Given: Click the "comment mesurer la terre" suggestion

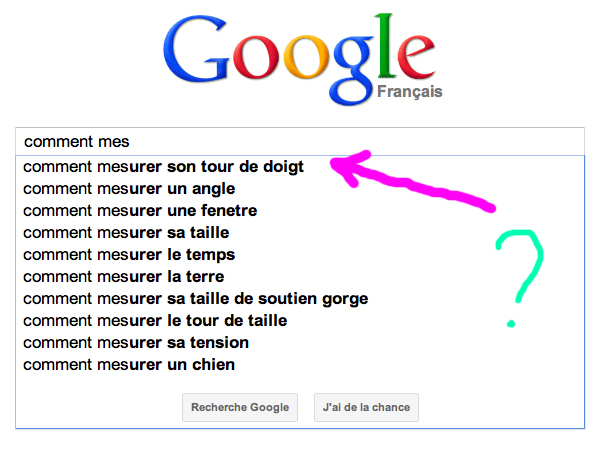Looking at the screenshot, I should pos(124,276).
